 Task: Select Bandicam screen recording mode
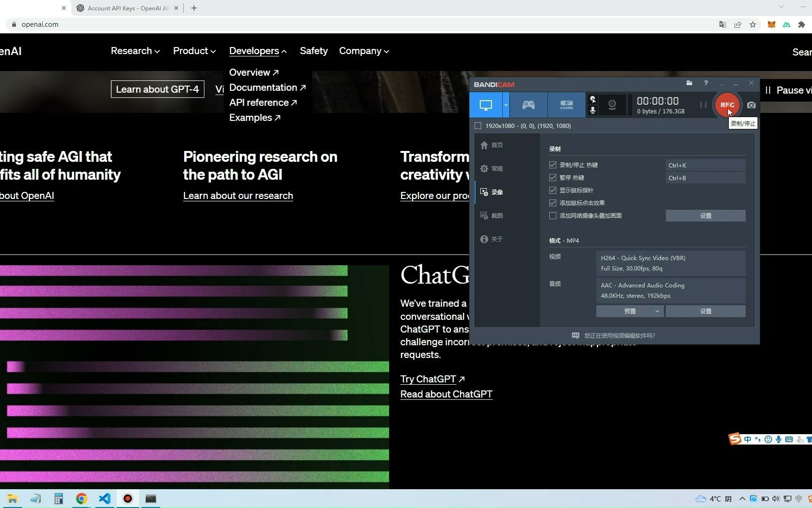[x=486, y=105]
